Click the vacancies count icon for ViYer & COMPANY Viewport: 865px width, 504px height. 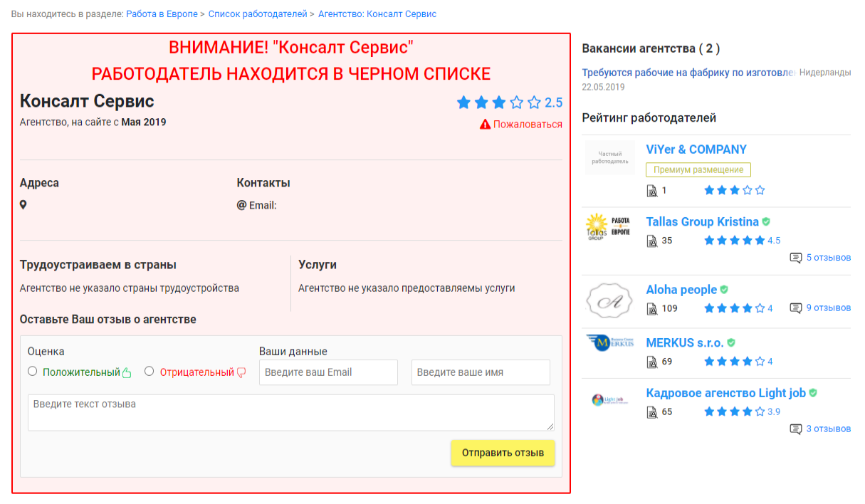[651, 191]
